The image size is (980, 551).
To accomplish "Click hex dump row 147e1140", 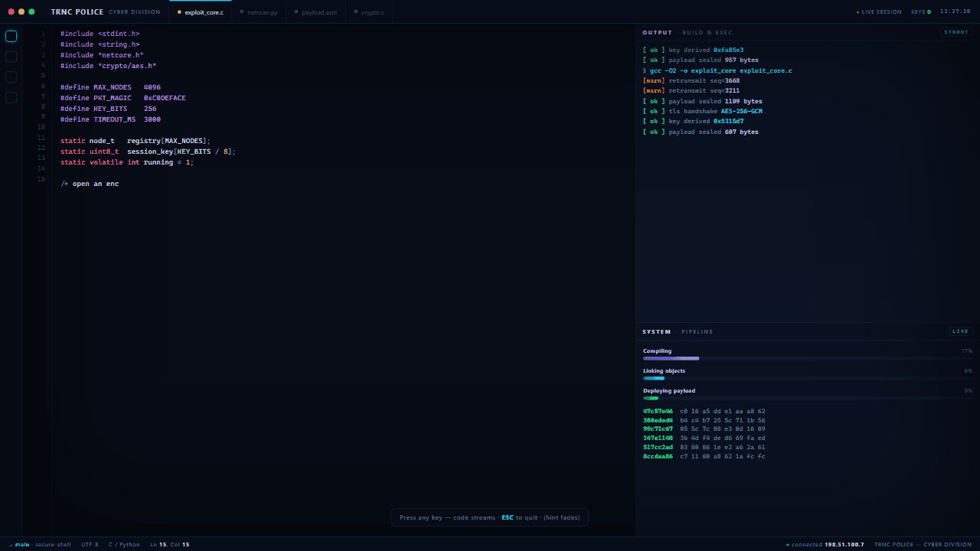I will pos(704,438).
